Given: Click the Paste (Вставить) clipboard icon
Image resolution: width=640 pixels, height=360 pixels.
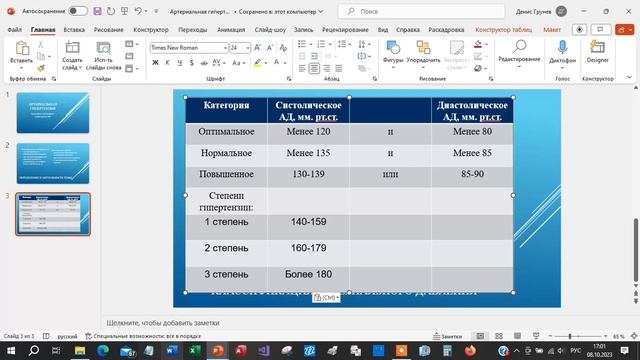Looking at the screenshot, I should (21, 48).
